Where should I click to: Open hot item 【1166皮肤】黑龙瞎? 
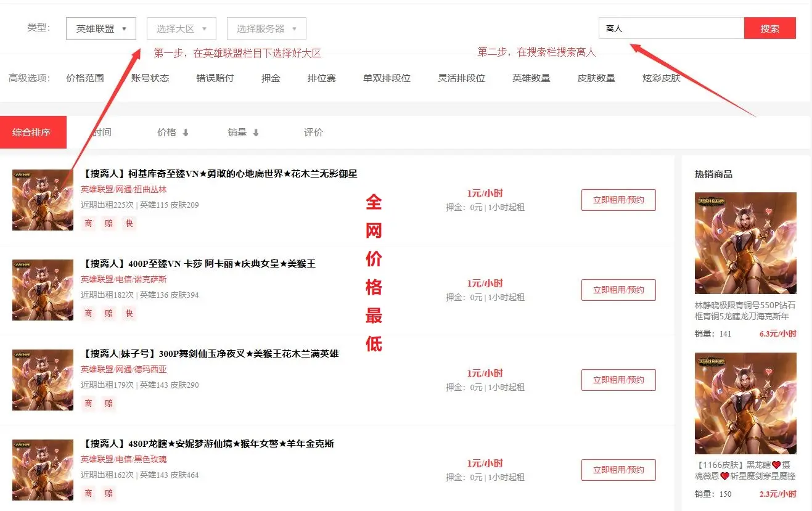click(745, 470)
